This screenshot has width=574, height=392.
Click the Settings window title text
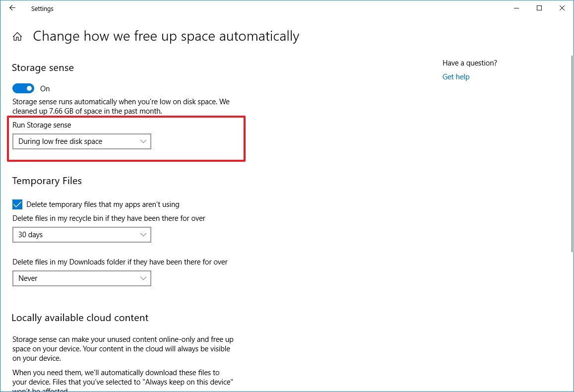click(42, 8)
